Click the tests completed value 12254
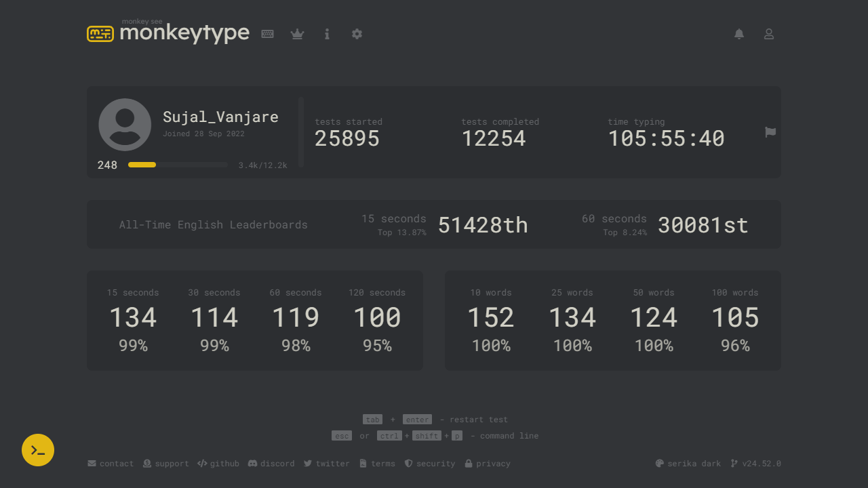This screenshot has width=868, height=488. tap(494, 138)
